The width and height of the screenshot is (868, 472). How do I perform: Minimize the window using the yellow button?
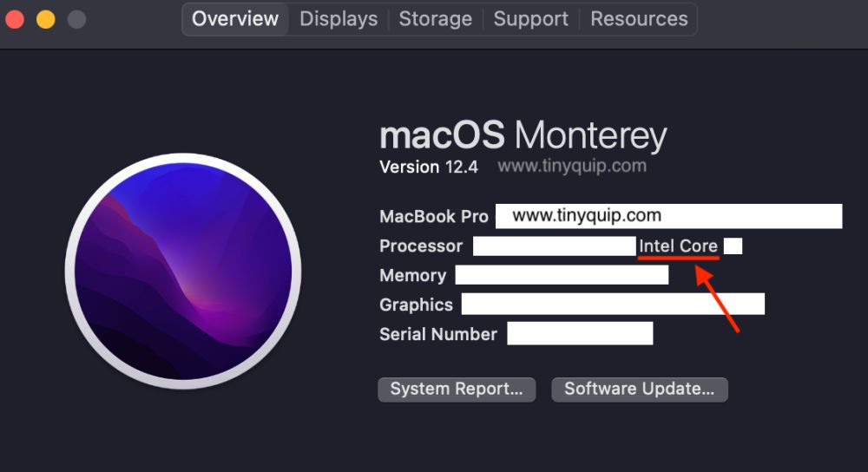[x=45, y=19]
